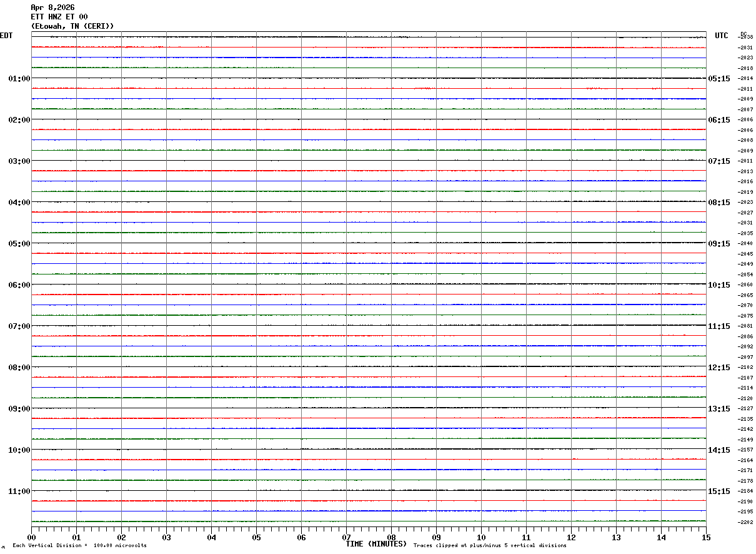Click minute 00 on the time axis
The width and height of the screenshot is (756, 554).
[31, 537]
